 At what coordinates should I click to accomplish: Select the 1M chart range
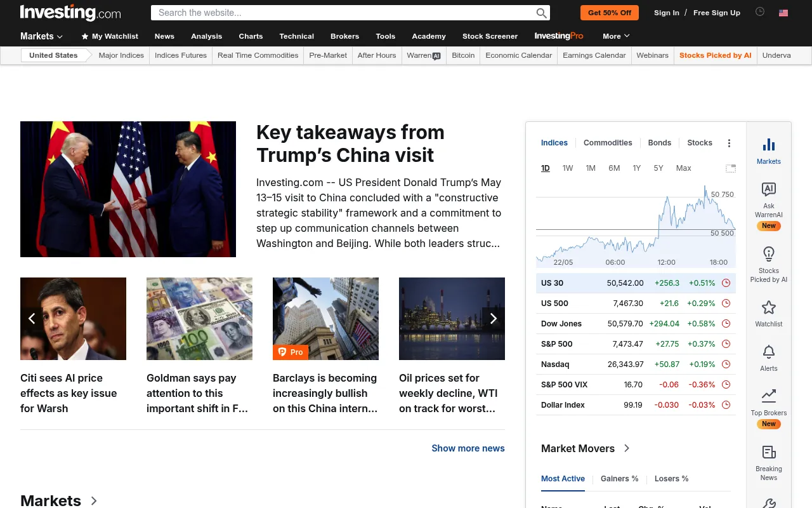[x=591, y=168]
